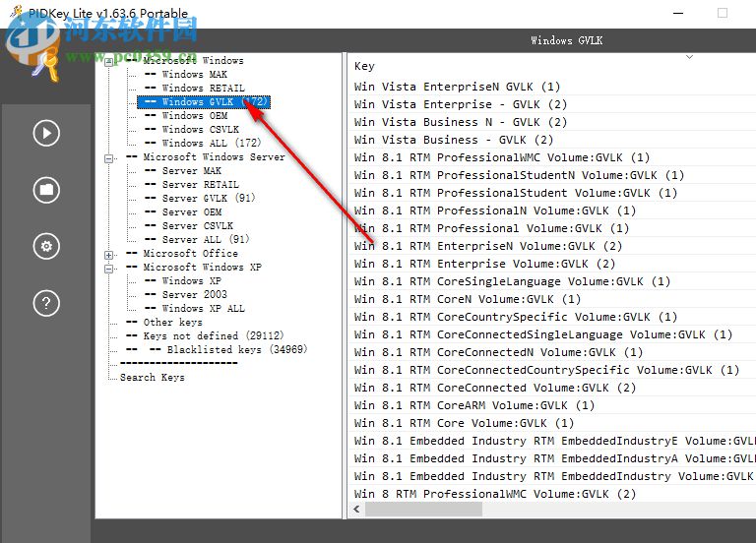
Task: Select row Win 8.1 RTM CoreARM Volume:GVLK
Action: coord(551,405)
